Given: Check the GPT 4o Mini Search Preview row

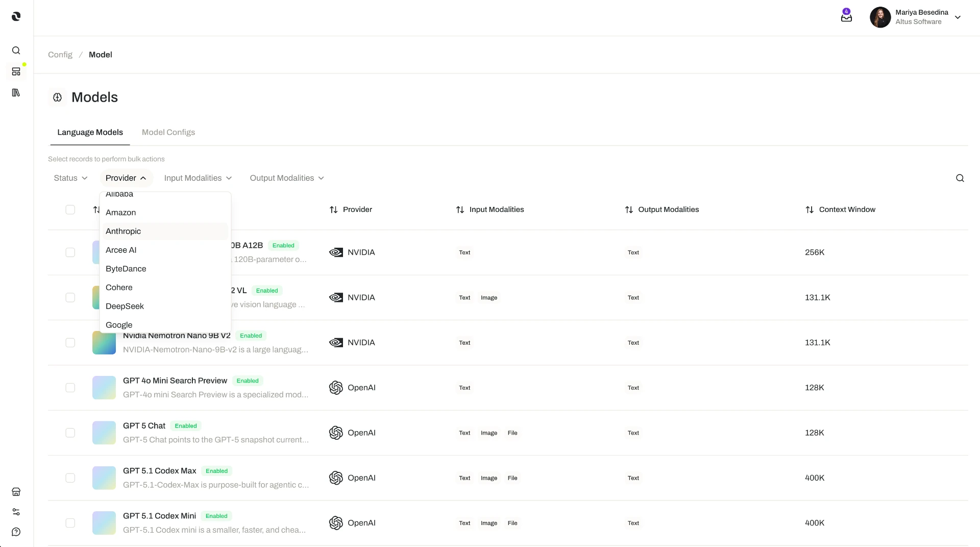Looking at the screenshot, I should [x=70, y=388].
